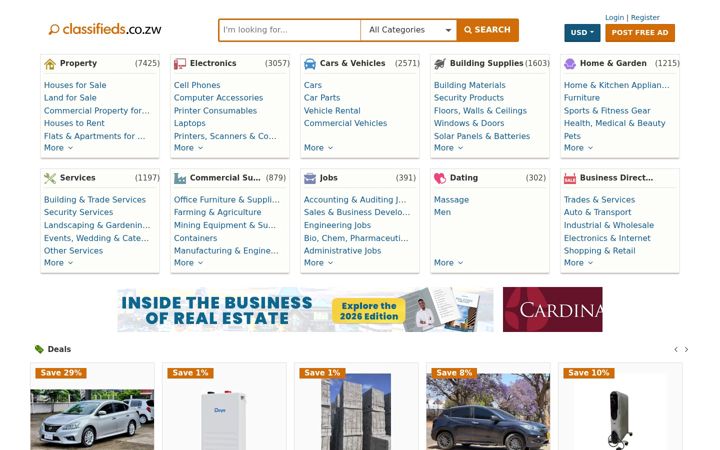Click the Jobs briefcase icon
This screenshot has height=450, width=720.
click(x=310, y=178)
